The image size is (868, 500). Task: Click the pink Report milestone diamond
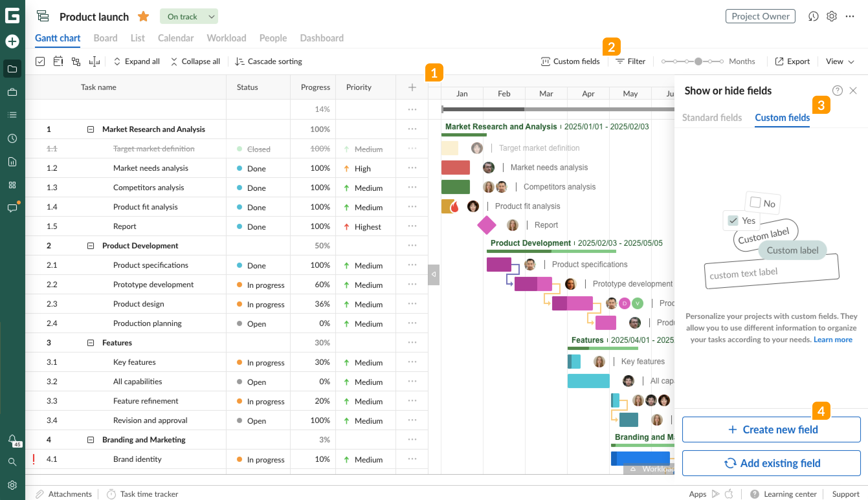[486, 225]
